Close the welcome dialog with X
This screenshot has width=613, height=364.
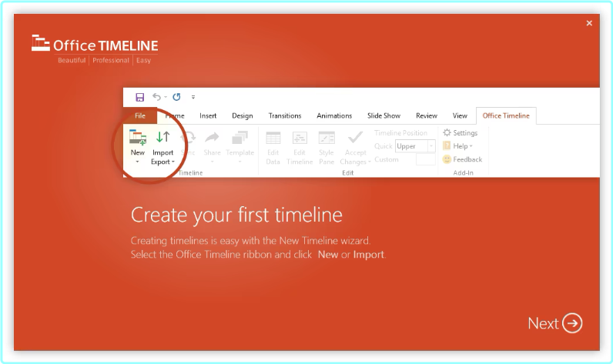click(589, 23)
